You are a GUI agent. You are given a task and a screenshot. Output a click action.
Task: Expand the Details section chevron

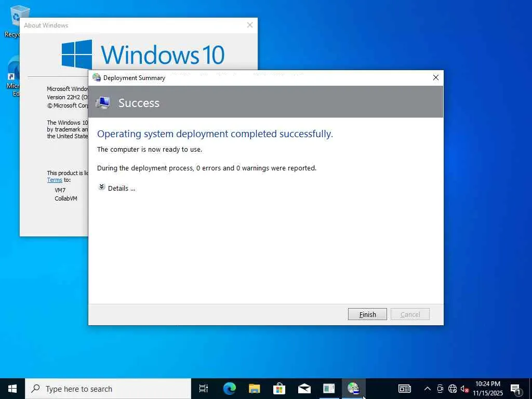pyautogui.click(x=101, y=187)
